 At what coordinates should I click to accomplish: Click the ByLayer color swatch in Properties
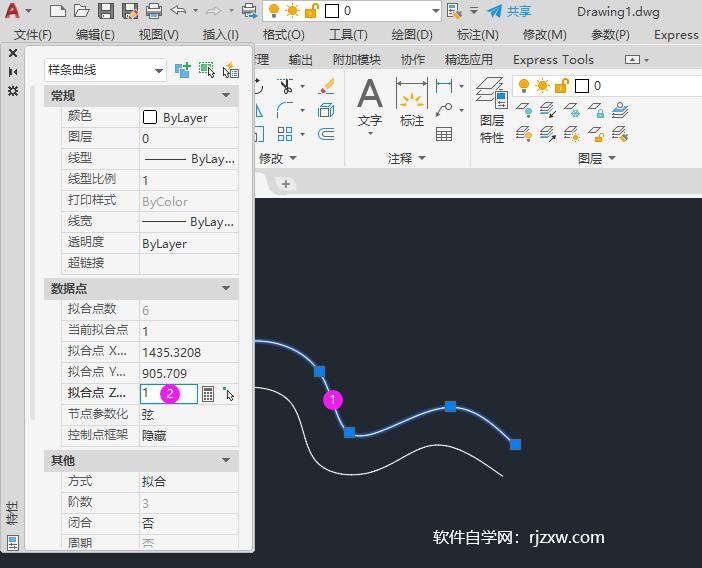click(x=150, y=117)
